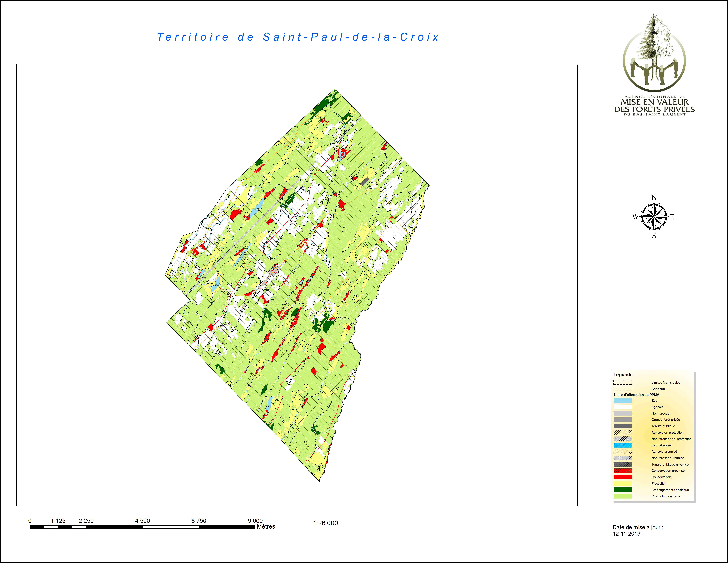The width and height of the screenshot is (728, 563).
Task: Click the Eau legend label
Action: [654, 401]
